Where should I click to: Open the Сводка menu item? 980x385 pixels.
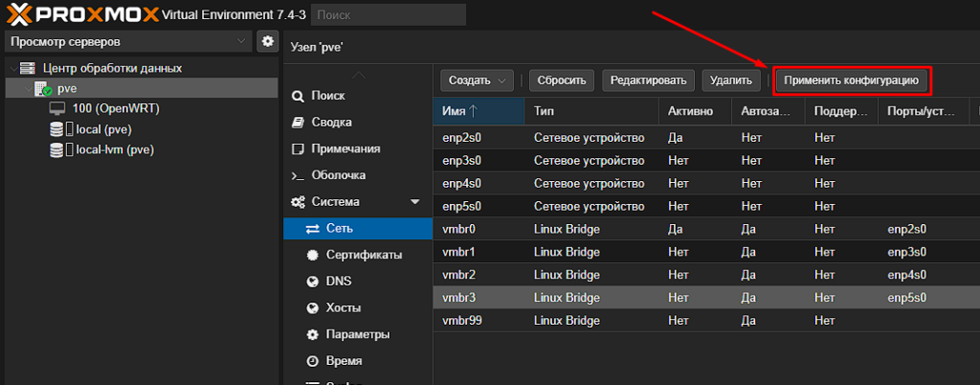point(358,123)
